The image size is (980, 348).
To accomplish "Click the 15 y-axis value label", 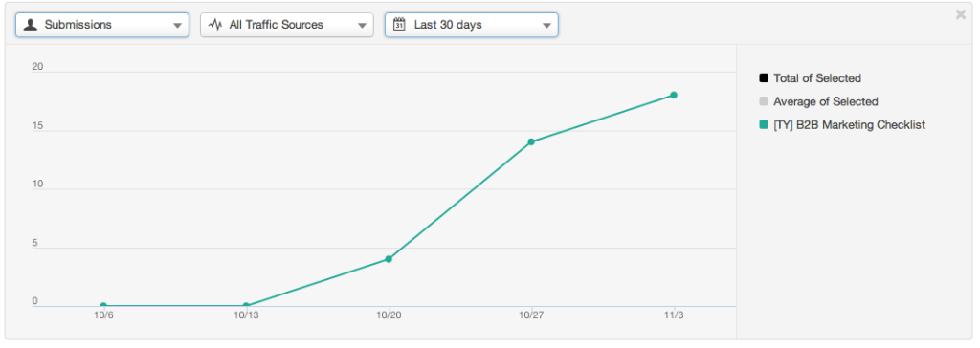I will pos(37,125).
